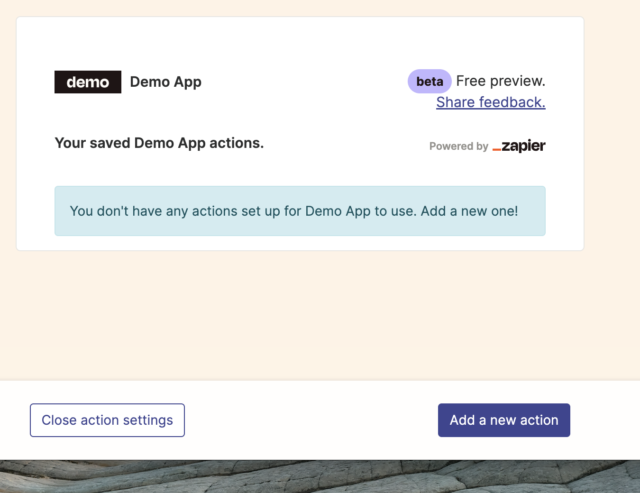Click the Powered by label

coord(458,146)
